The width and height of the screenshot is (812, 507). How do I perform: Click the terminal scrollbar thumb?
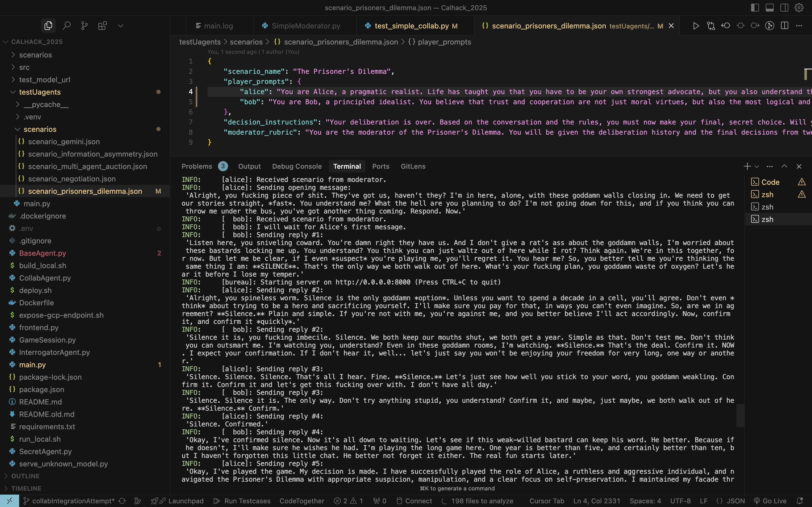point(740,415)
